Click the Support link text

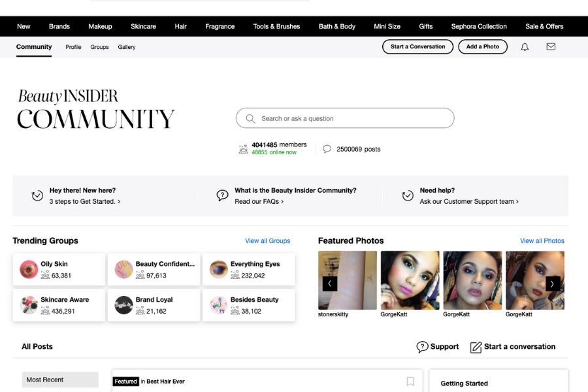[x=444, y=347]
